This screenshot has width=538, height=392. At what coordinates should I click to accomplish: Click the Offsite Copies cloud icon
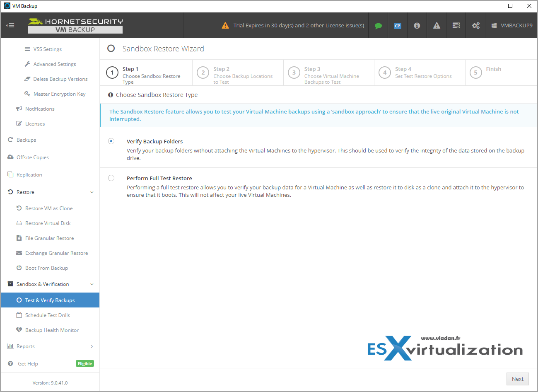point(10,157)
